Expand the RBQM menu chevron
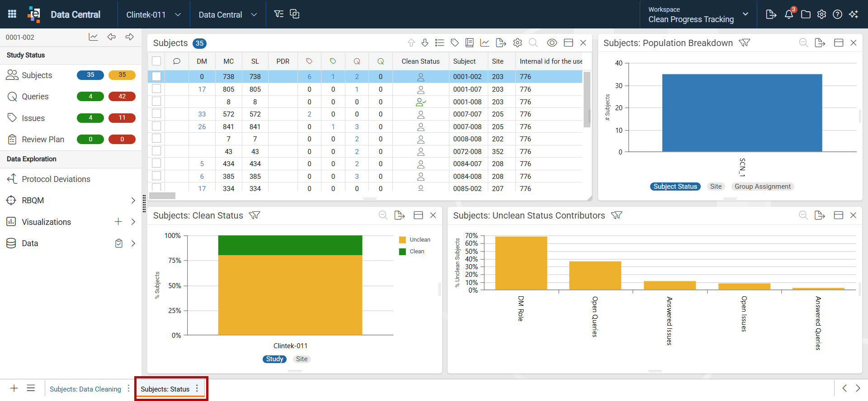This screenshot has height=401, width=868. pyautogui.click(x=133, y=200)
